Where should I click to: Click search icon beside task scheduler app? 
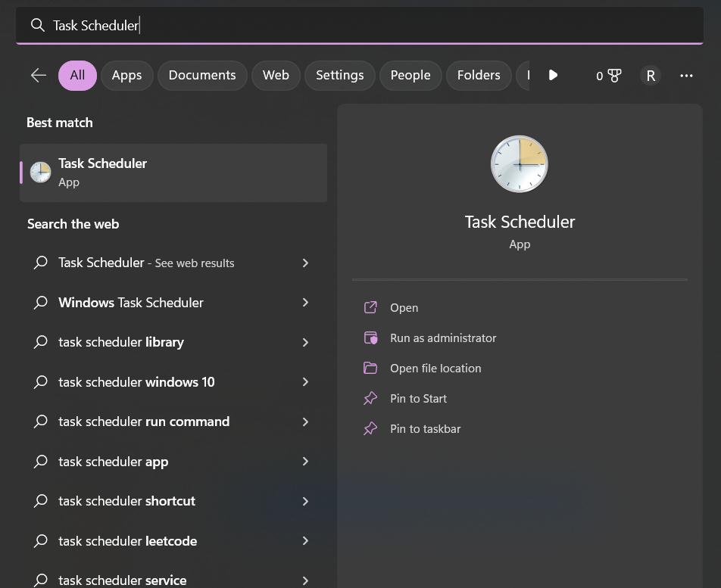40,461
